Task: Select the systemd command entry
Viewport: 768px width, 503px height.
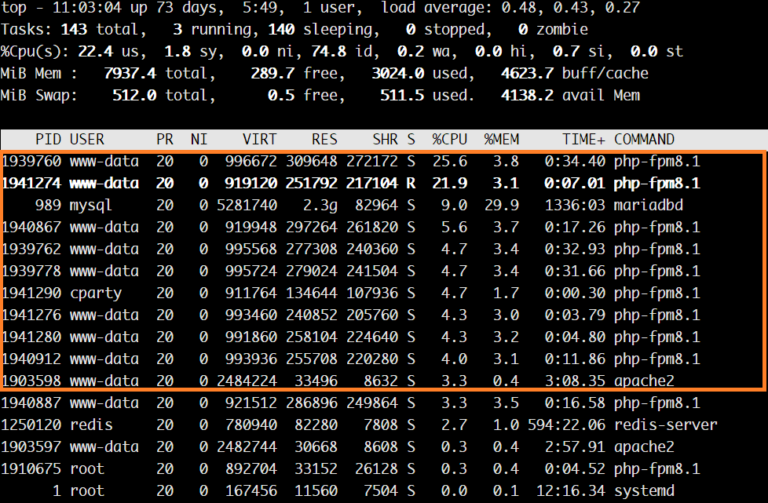Action: pos(644,490)
